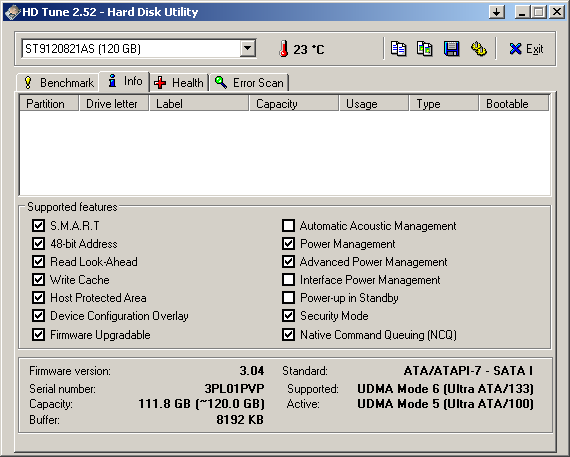This screenshot has height=457, width=570.
Task: Click the copy screenshot to clipboard icon
Action: (x=425, y=48)
